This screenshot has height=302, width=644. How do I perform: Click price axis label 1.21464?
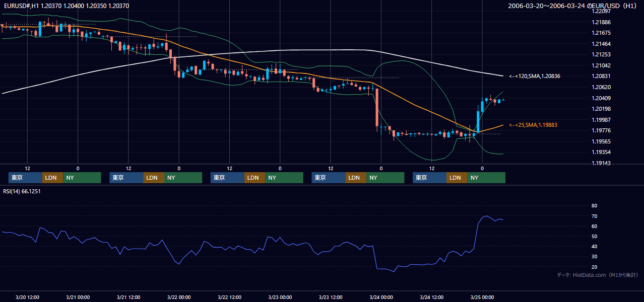coord(601,44)
